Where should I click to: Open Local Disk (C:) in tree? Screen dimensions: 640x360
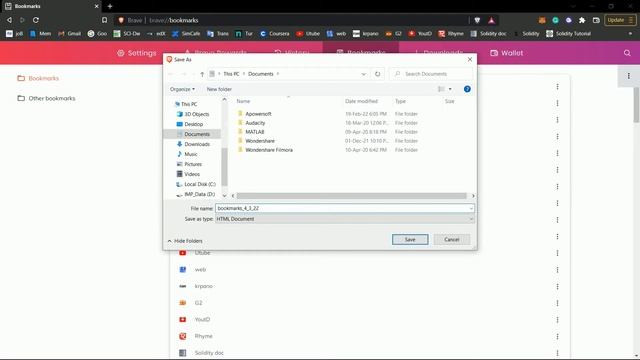coord(200,184)
